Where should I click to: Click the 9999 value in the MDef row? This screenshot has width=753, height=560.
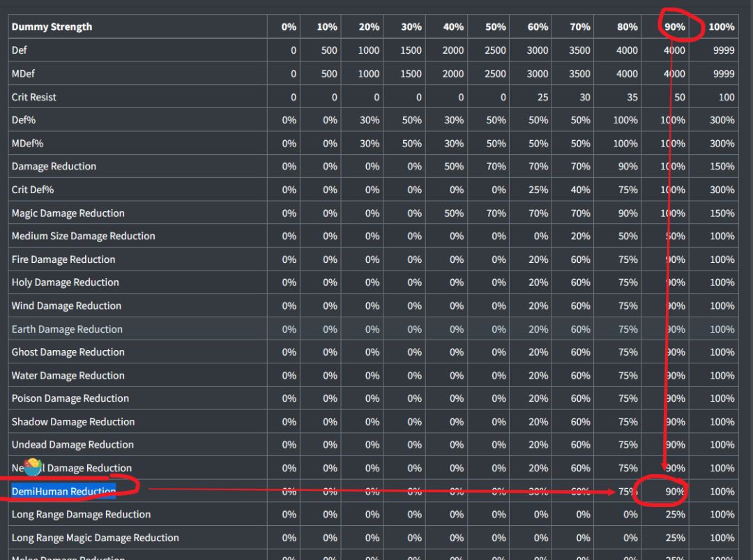[x=723, y=73]
